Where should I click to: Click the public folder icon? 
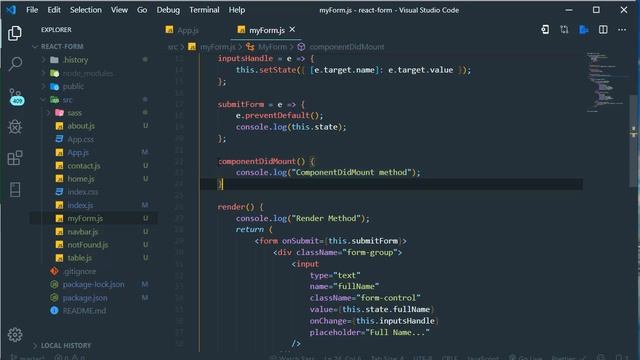pos(54,87)
